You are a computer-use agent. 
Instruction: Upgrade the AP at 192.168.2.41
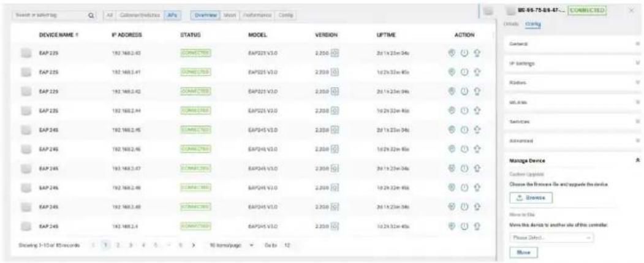click(x=477, y=71)
